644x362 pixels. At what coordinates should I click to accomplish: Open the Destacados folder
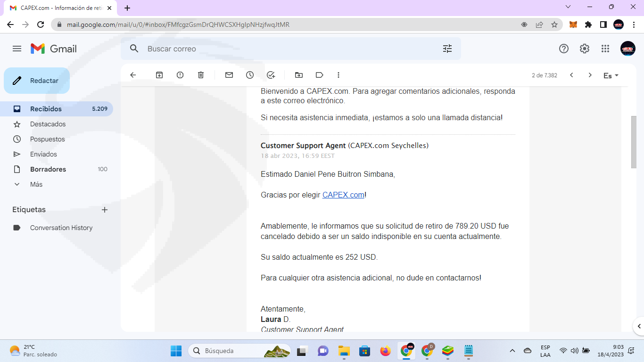(57, 124)
